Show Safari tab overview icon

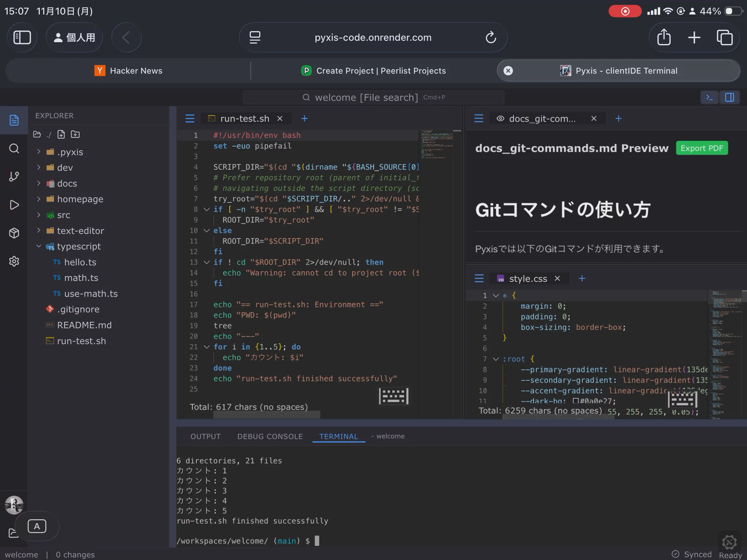point(724,37)
